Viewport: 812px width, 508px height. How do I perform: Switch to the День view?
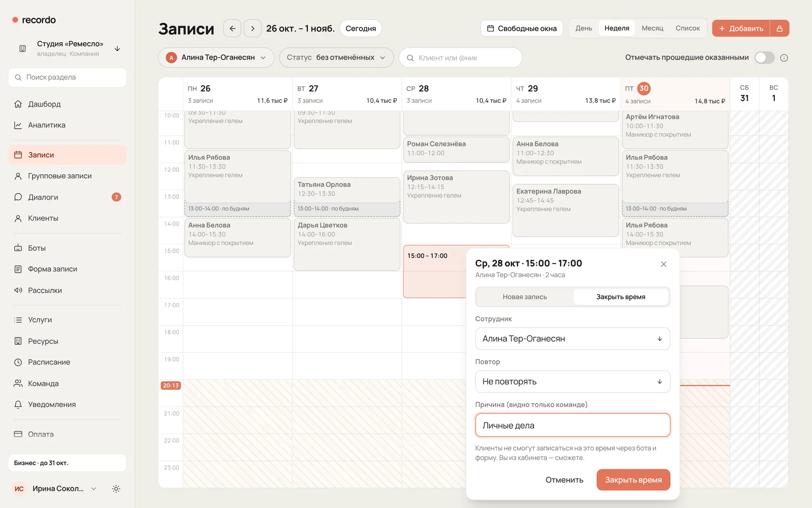tap(584, 28)
